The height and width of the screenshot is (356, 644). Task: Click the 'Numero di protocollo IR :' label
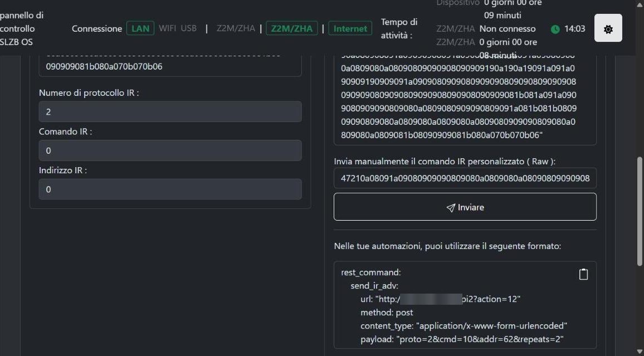89,93
